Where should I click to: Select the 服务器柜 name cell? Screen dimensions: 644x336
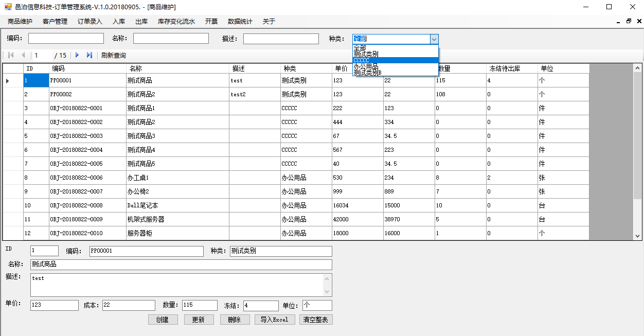click(x=177, y=233)
